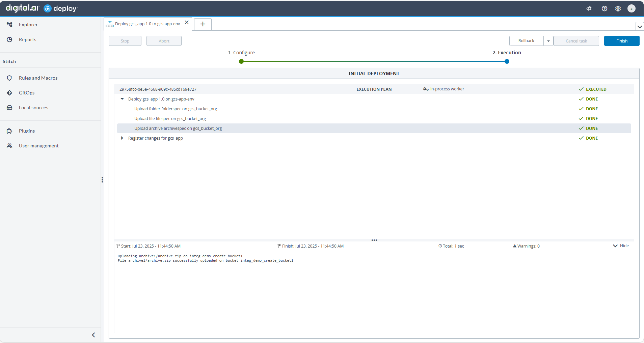Collapse the left sidebar arrow
The width and height of the screenshot is (644, 343).
click(x=93, y=335)
